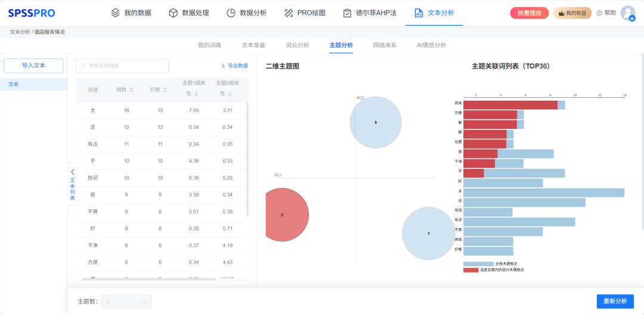Click the 数据分析 pie chart icon
This screenshot has width=644, height=315.
(231, 13)
